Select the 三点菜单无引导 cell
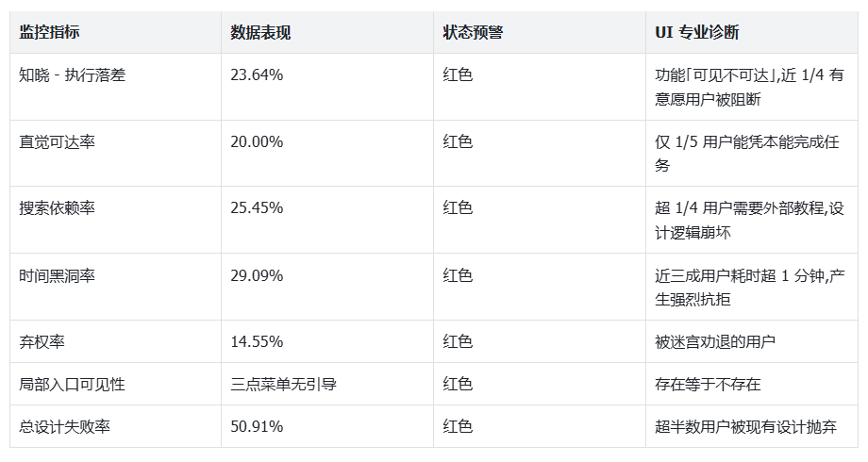This screenshot has width=868, height=462. [x=284, y=385]
